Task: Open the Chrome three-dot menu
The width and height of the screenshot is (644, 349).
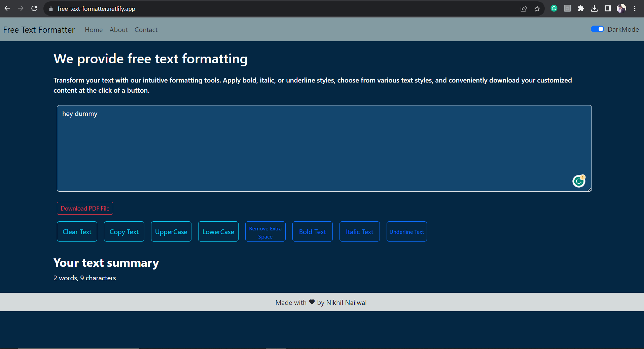Action: pos(635,8)
